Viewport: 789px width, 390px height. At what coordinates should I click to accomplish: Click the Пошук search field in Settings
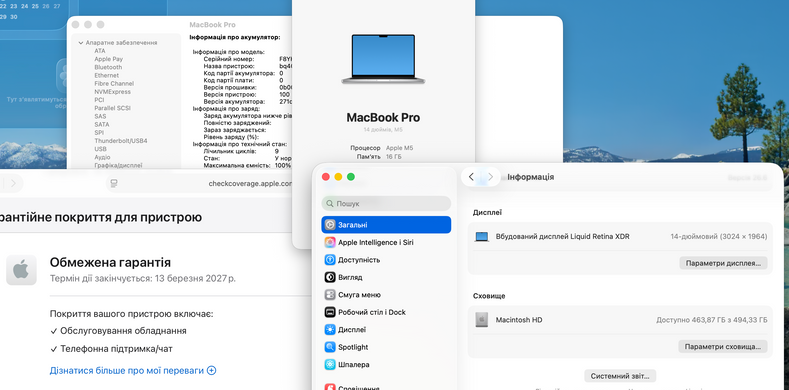386,204
